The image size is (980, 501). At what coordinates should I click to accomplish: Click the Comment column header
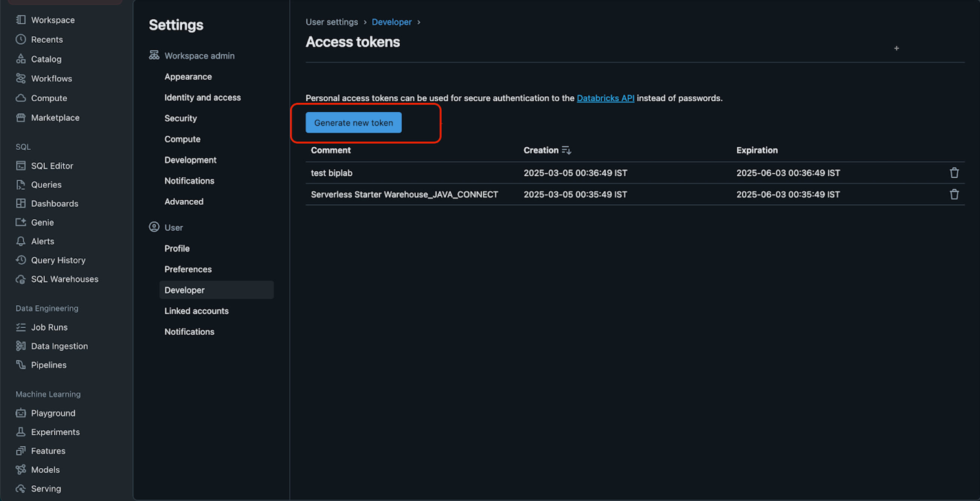click(331, 150)
